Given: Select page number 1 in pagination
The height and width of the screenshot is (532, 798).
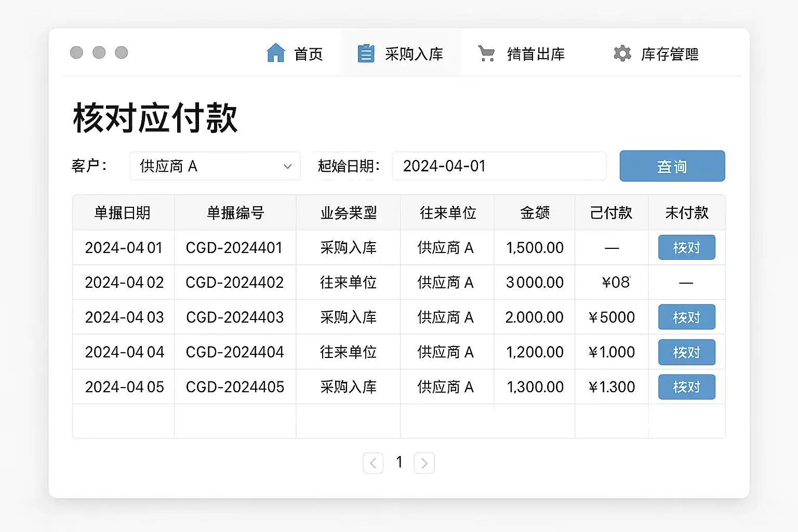Looking at the screenshot, I should 399,462.
